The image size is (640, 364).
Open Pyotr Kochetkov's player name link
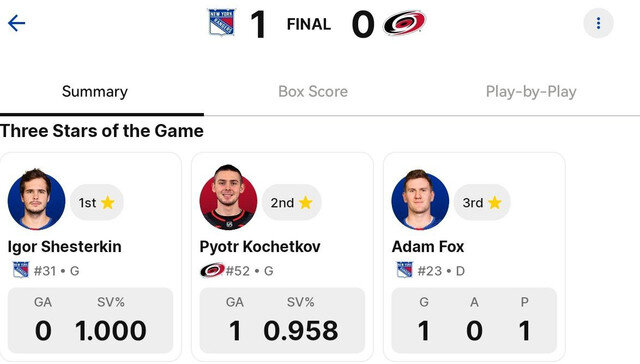pyautogui.click(x=260, y=246)
